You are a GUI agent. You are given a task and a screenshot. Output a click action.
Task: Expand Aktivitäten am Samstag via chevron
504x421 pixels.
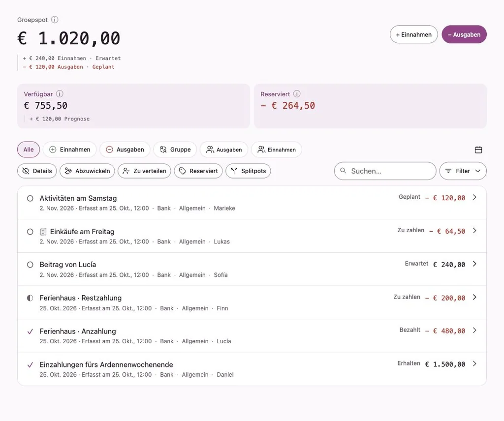coord(474,197)
